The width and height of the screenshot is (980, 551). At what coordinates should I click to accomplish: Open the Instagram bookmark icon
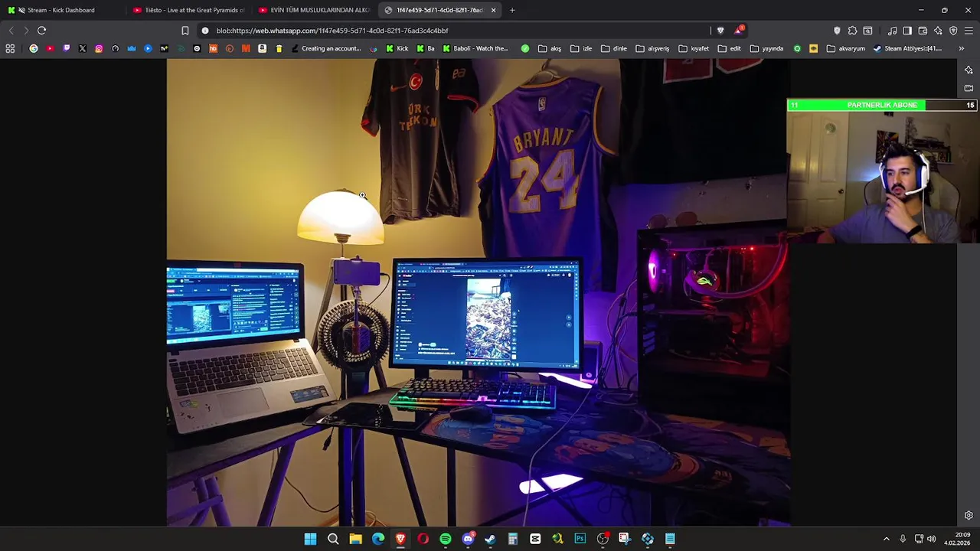99,48
